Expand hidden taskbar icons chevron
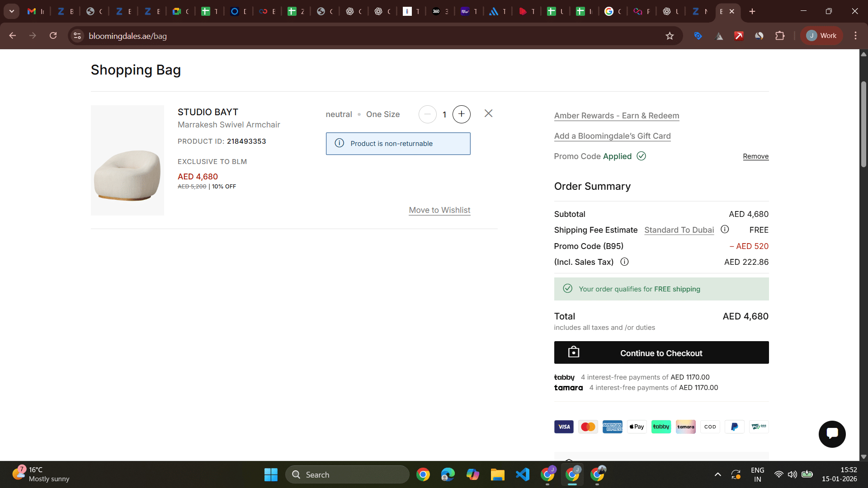 [x=718, y=474]
